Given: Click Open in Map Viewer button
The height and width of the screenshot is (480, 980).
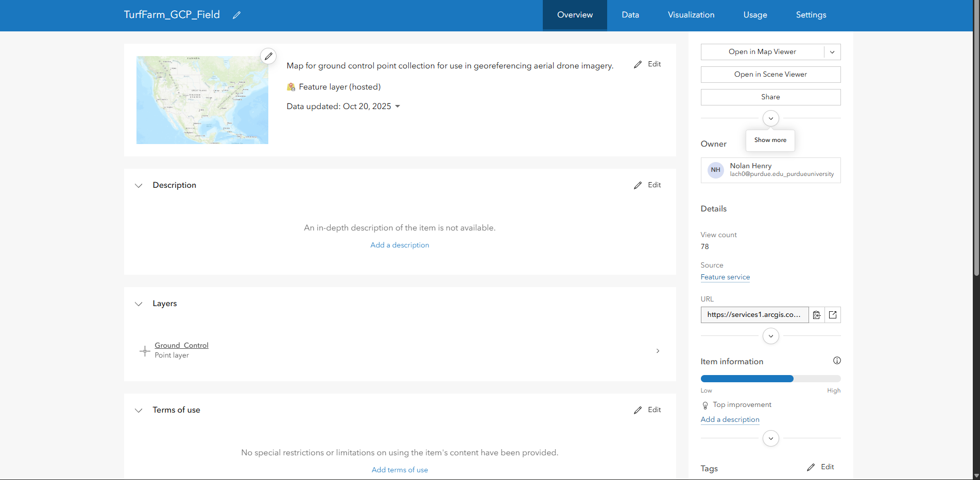Looking at the screenshot, I should (762, 52).
